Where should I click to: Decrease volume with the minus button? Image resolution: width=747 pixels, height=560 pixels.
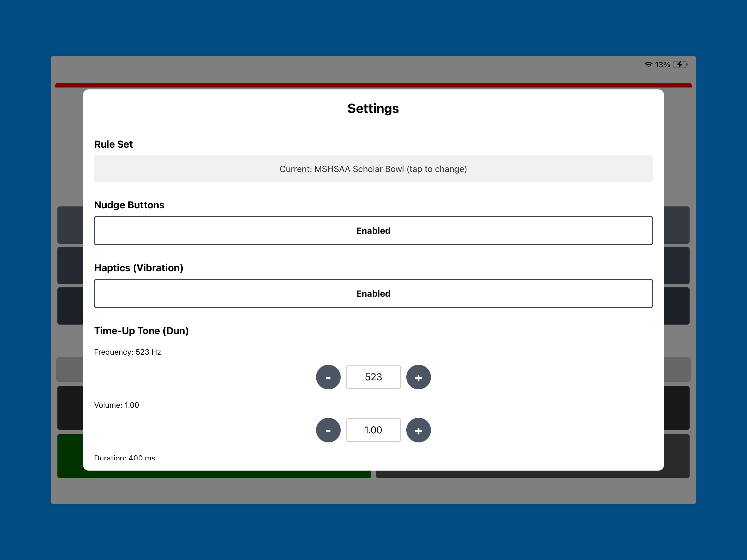coord(328,430)
